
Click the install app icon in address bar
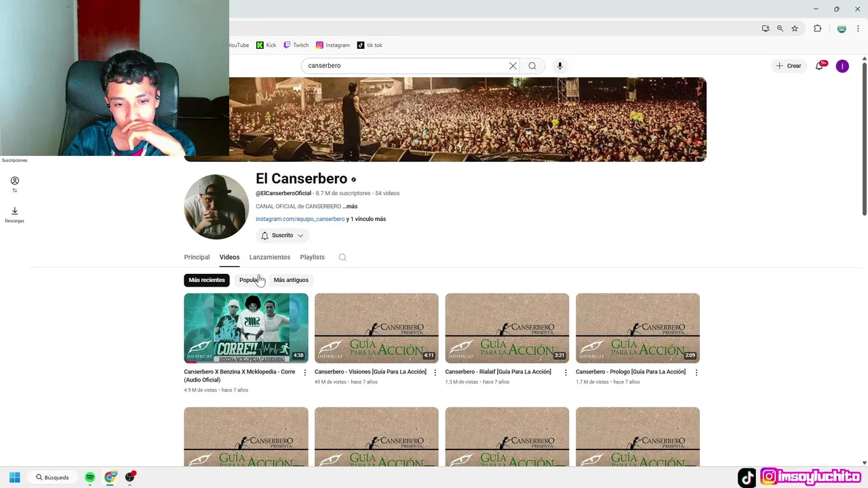point(766,28)
